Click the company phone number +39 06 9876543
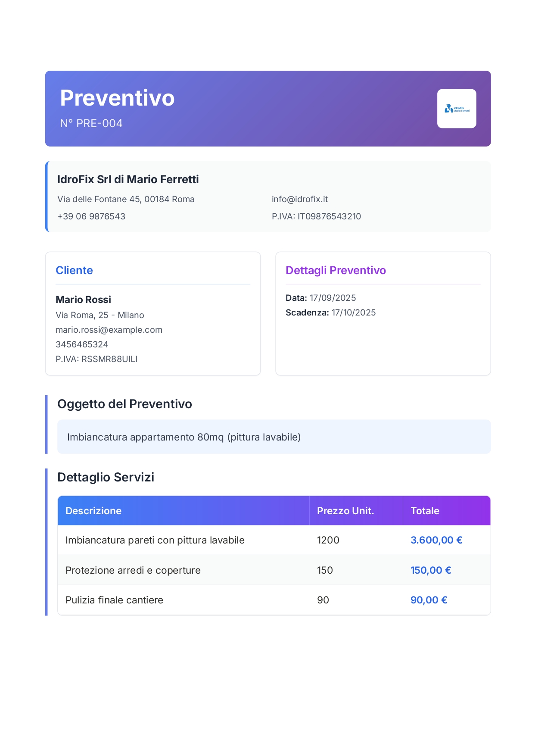Screen dimensions: 535x756 pyautogui.click(x=91, y=216)
